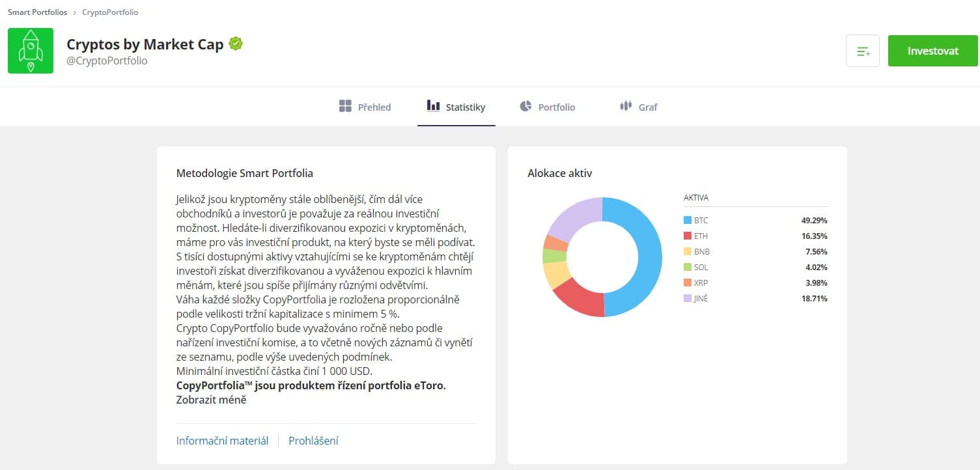This screenshot has height=470, width=980.
Task: Navigate to Smart Portfolios breadcrumb
Action: tap(37, 12)
